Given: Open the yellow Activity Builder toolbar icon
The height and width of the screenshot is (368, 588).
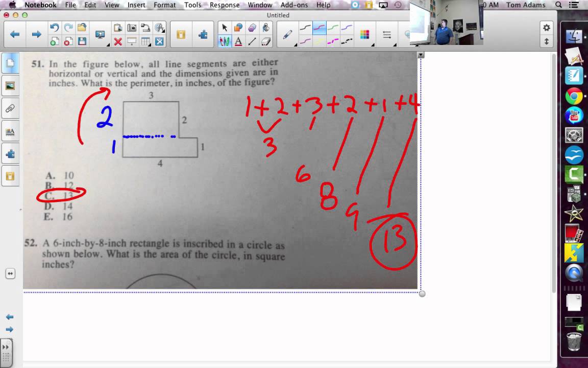Looking at the screenshot, I should click(x=181, y=35).
